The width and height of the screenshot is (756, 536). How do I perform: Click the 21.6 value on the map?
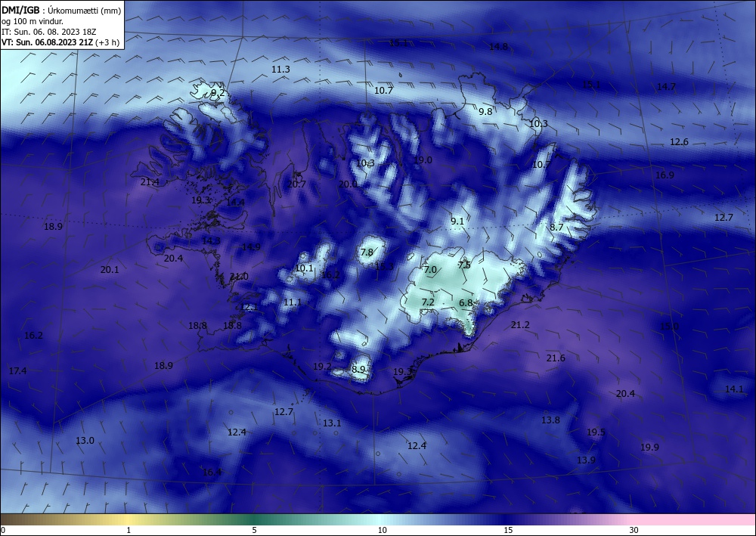556,358
